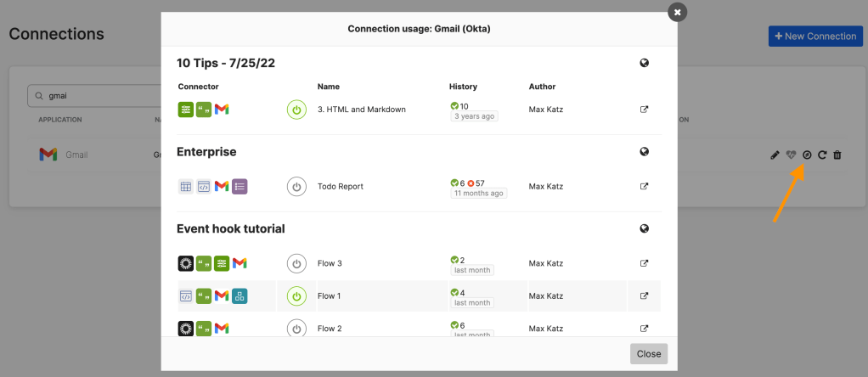The image size is (868, 377).
Task: Click the purple list icon in Todo Report row
Action: coord(240,187)
